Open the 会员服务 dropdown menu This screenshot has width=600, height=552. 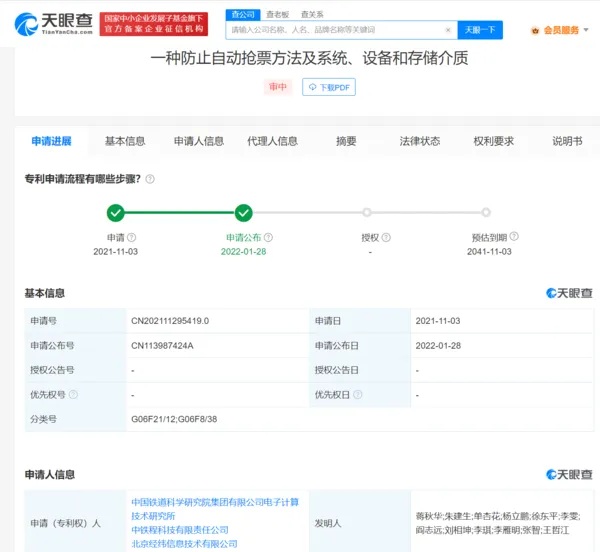coord(558,30)
